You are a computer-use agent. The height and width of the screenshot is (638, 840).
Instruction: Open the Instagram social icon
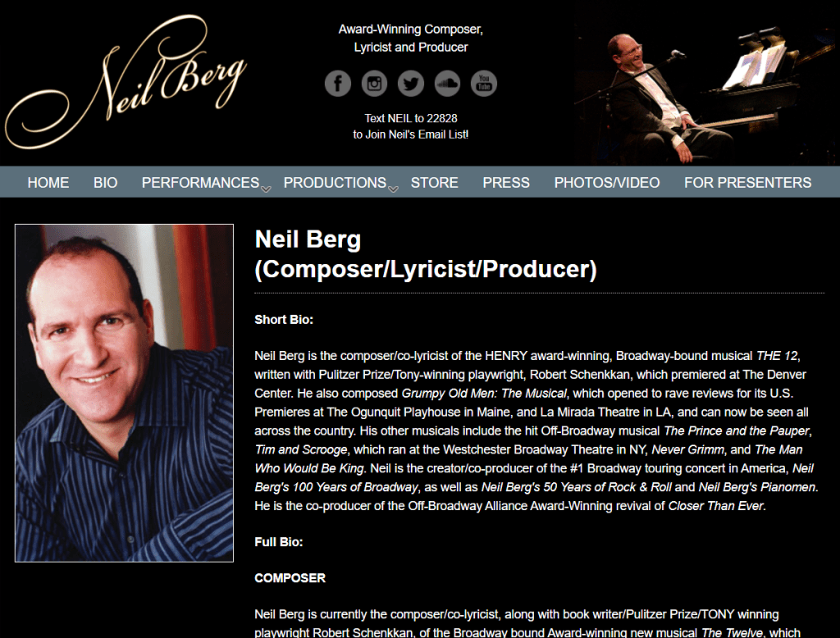(374, 84)
